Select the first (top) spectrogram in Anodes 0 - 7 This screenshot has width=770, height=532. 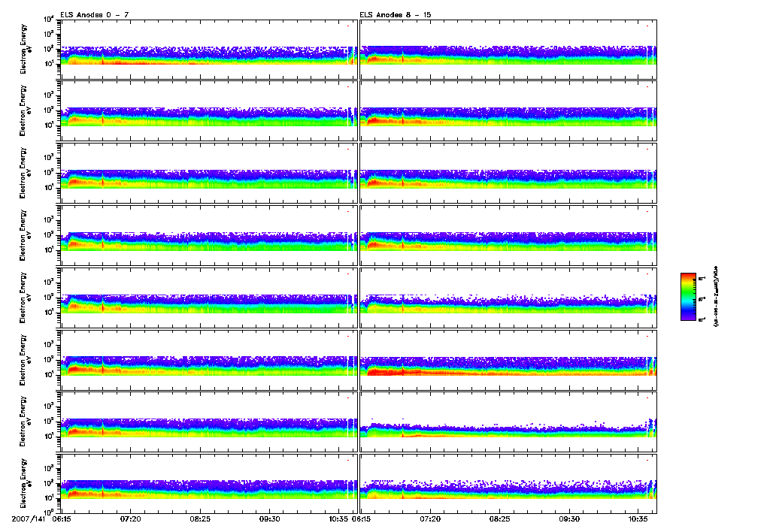pos(209,50)
